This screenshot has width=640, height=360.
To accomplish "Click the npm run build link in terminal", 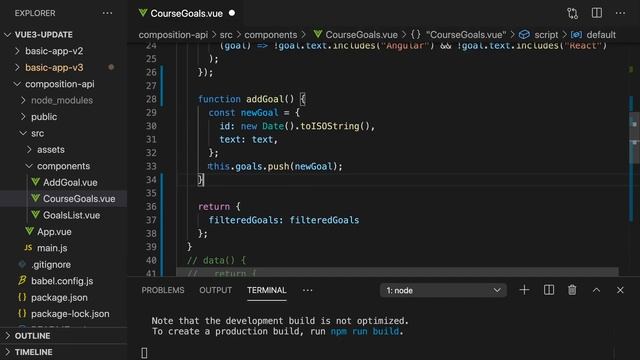I will click(364, 331).
